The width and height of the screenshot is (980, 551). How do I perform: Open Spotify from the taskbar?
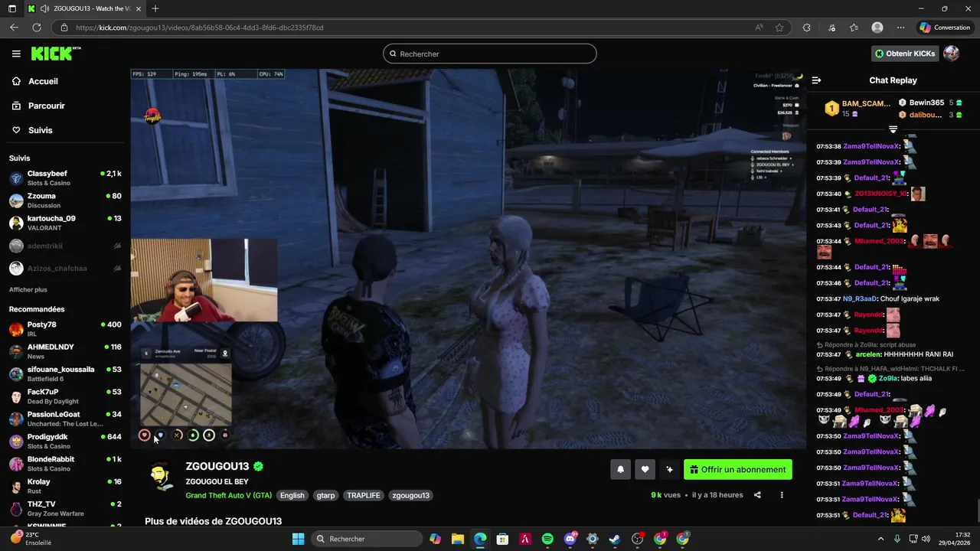(547, 539)
